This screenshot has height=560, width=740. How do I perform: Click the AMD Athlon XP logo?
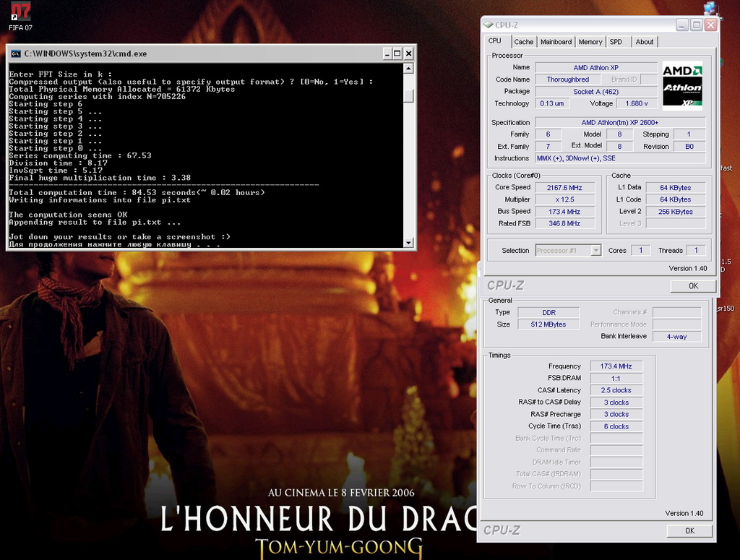[682, 85]
